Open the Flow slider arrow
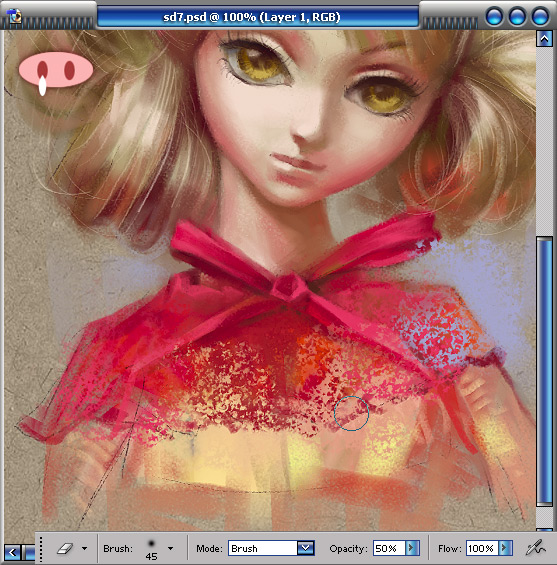557x565 pixels. pyautogui.click(x=505, y=548)
